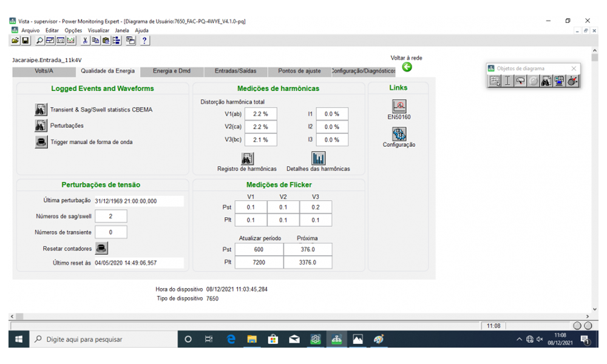
Task: Open the Visualizar menu
Action: (x=98, y=30)
